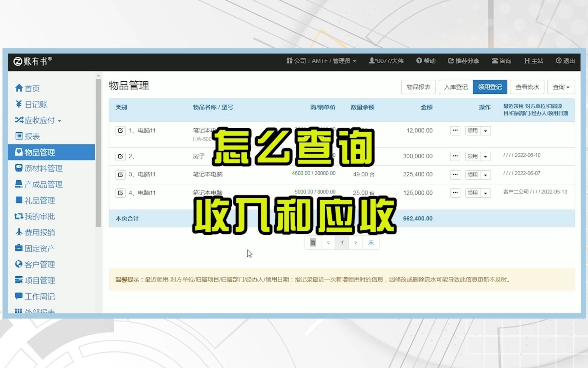Click the 咨询 phone consult item

pyautogui.click(x=501, y=61)
